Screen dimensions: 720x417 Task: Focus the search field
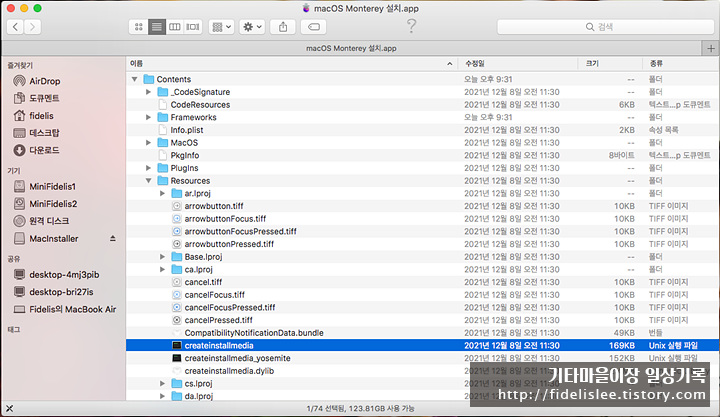point(605,27)
